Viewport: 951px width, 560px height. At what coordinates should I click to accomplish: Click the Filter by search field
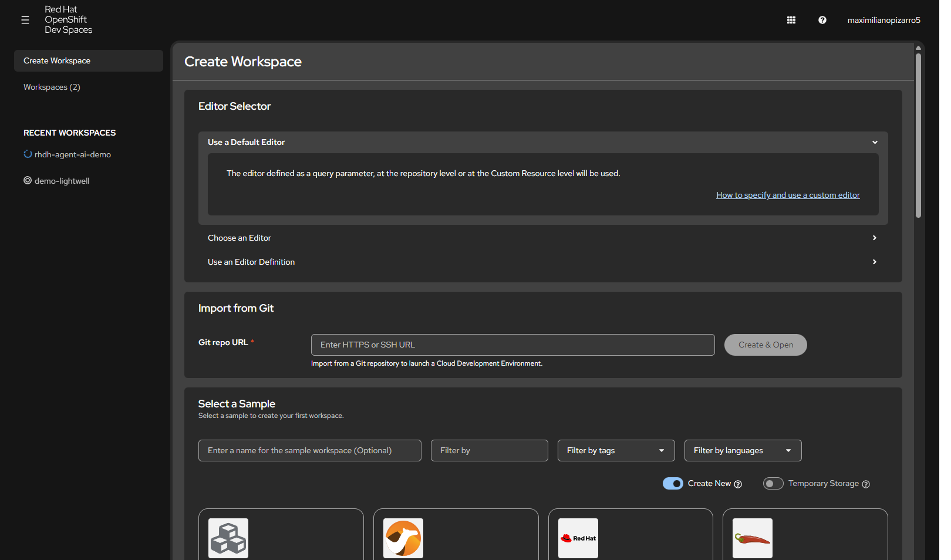click(490, 450)
